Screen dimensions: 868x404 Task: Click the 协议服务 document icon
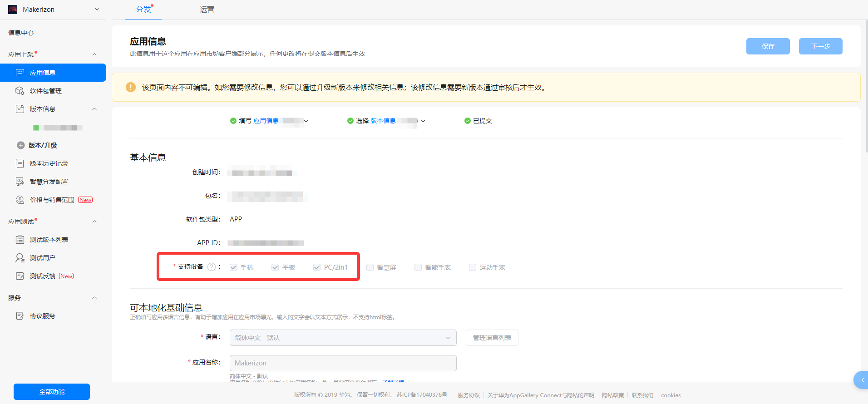click(x=20, y=316)
